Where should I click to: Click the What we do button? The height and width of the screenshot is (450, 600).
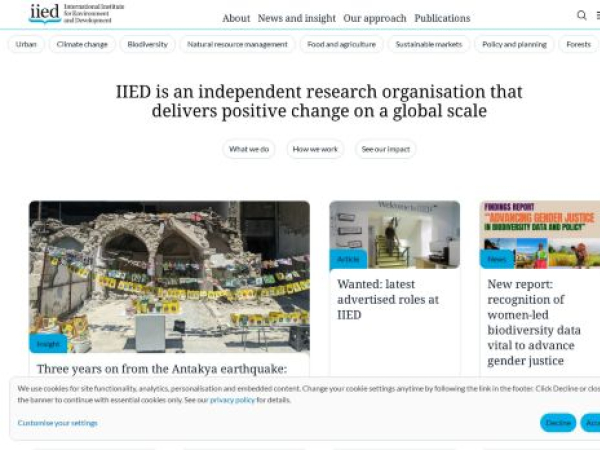coord(249,149)
